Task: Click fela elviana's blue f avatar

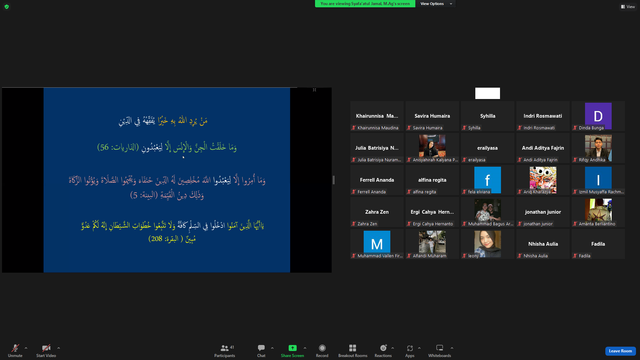Action: (487, 180)
